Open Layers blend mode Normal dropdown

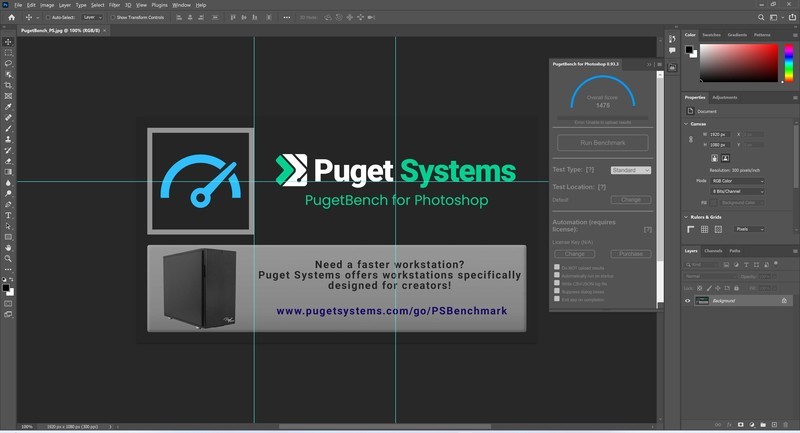(x=710, y=276)
